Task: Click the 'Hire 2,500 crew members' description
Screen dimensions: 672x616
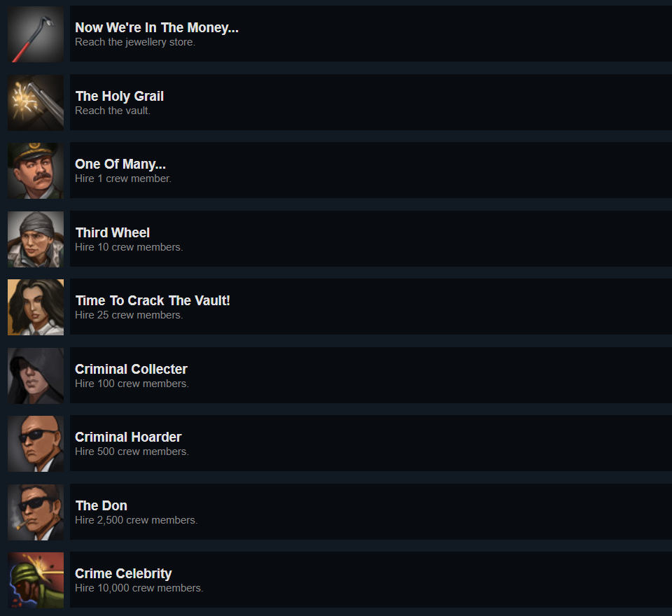Action: 136,520
